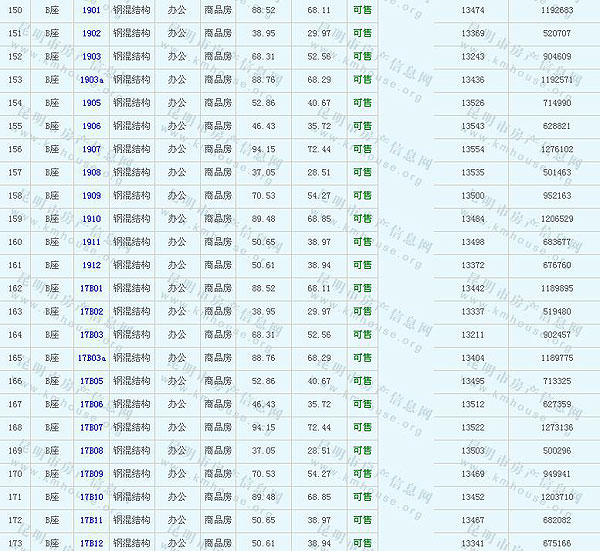
Task: Click the 1903a room number link
Action: tap(91, 80)
